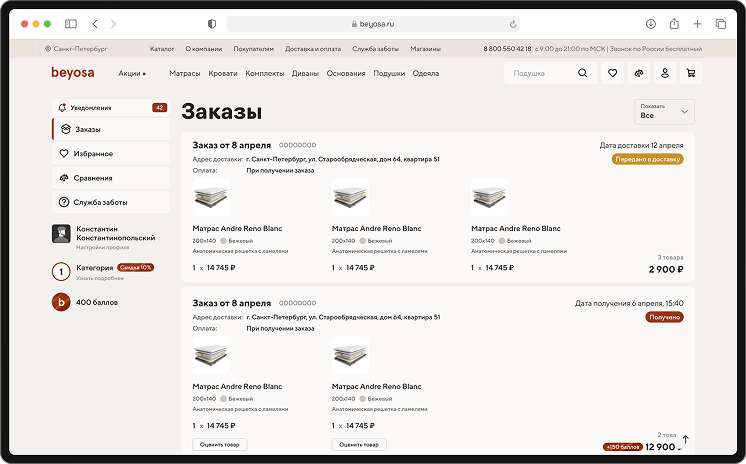This screenshot has height=464, width=746.
Task: Expand the "Показать Все" filter dropdown
Action: (x=665, y=111)
